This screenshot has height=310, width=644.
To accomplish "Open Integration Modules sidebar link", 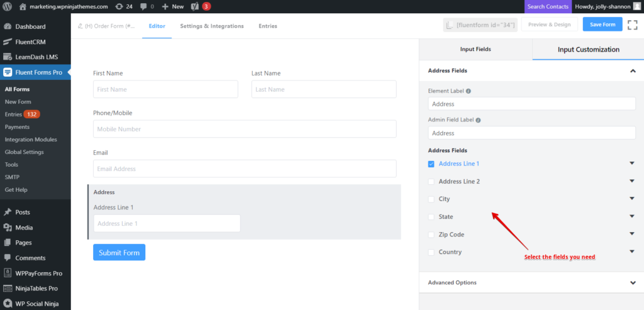I will tap(31, 140).
